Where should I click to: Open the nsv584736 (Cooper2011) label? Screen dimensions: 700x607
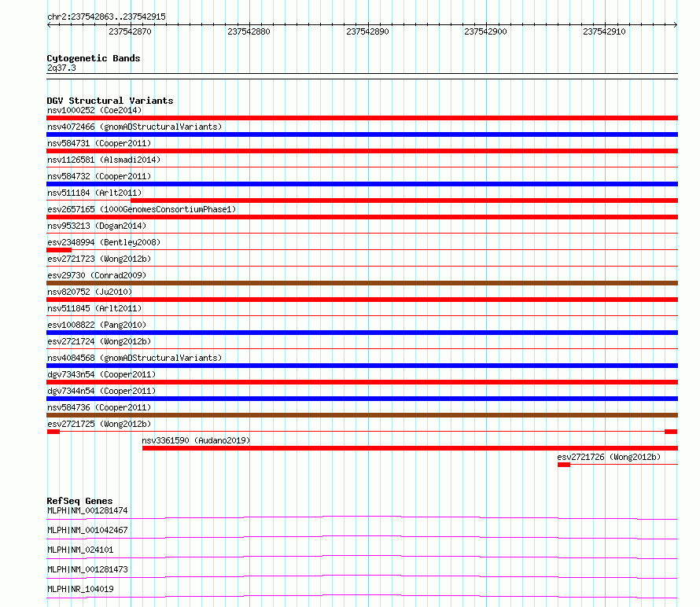click(99, 407)
